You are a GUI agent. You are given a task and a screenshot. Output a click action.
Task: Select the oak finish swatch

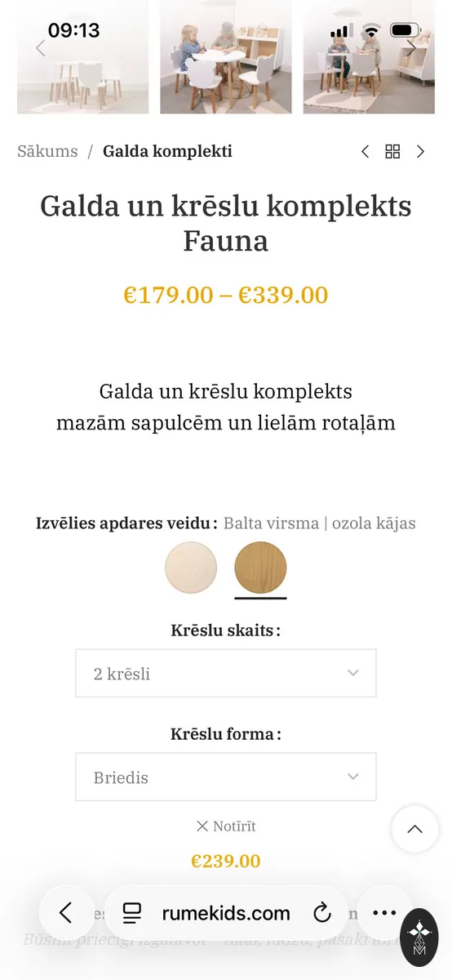[260, 568]
